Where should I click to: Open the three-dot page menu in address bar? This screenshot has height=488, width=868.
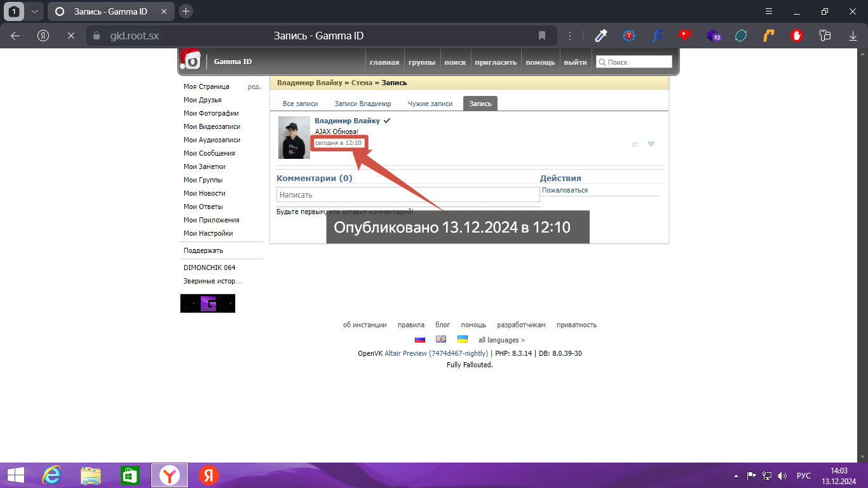click(570, 36)
